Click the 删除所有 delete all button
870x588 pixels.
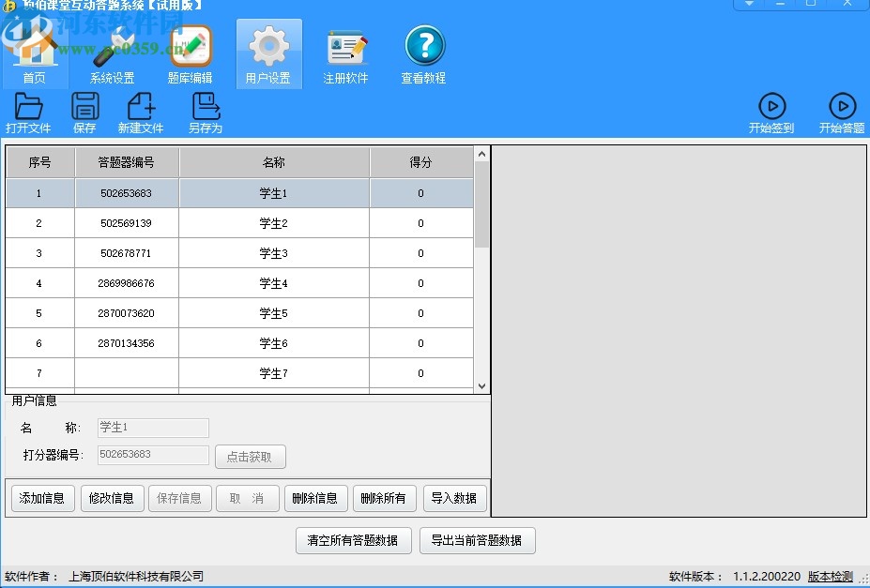385,498
